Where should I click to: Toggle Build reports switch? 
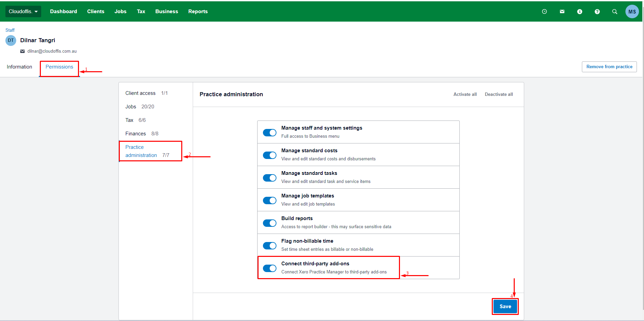click(x=270, y=223)
